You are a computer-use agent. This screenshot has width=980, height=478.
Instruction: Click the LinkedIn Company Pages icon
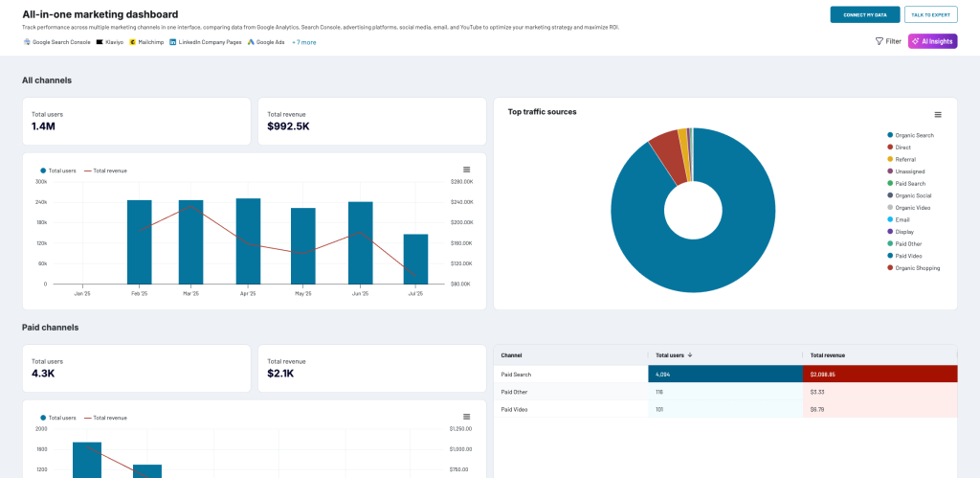tap(172, 42)
